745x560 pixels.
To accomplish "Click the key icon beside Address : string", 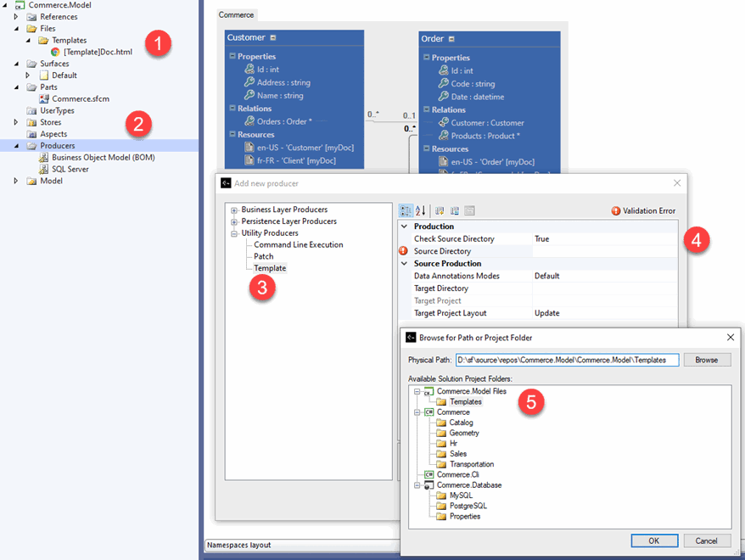I will (249, 82).
